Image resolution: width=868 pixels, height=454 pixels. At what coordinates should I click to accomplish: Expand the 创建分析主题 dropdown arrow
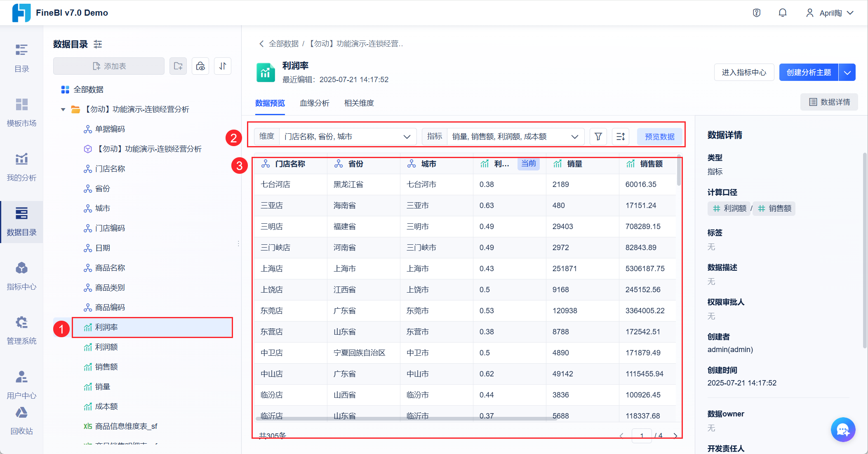coord(847,73)
